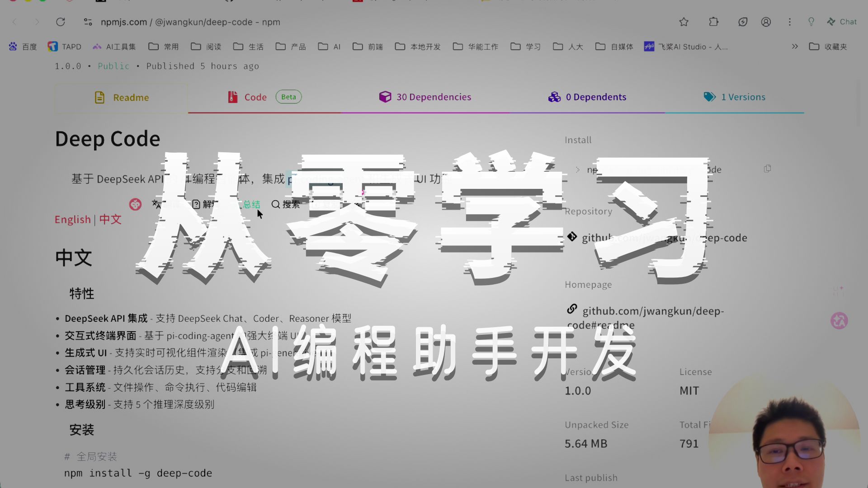Viewport: 868px width, 488px height.
Task: Click the 搜索 button in selection toolbar
Action: [x=286, y=204]
